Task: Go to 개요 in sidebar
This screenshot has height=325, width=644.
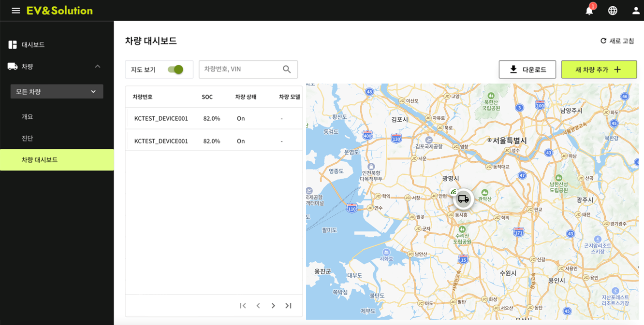Action: coord(27,117)
